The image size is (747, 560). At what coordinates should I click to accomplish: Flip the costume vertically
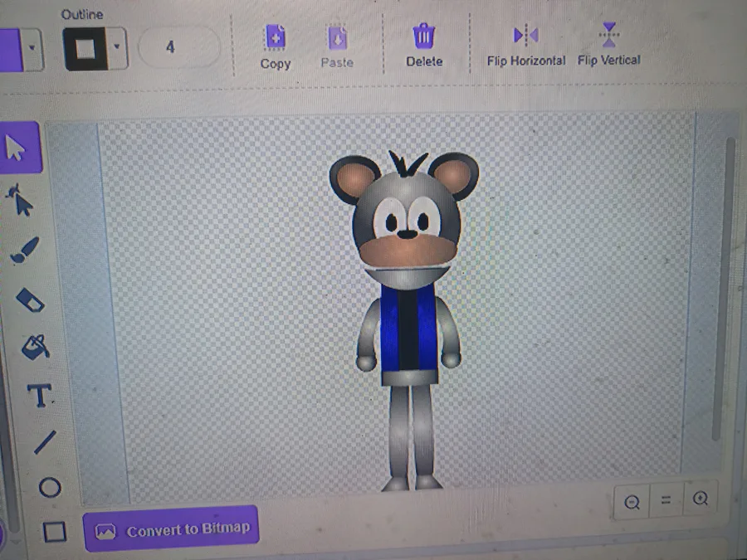point(609,44)
